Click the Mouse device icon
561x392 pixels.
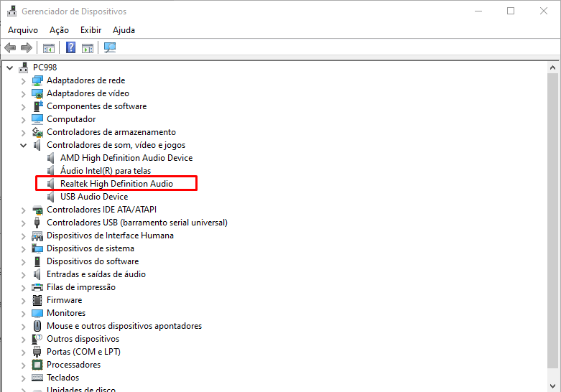click(x=37, y=326)
